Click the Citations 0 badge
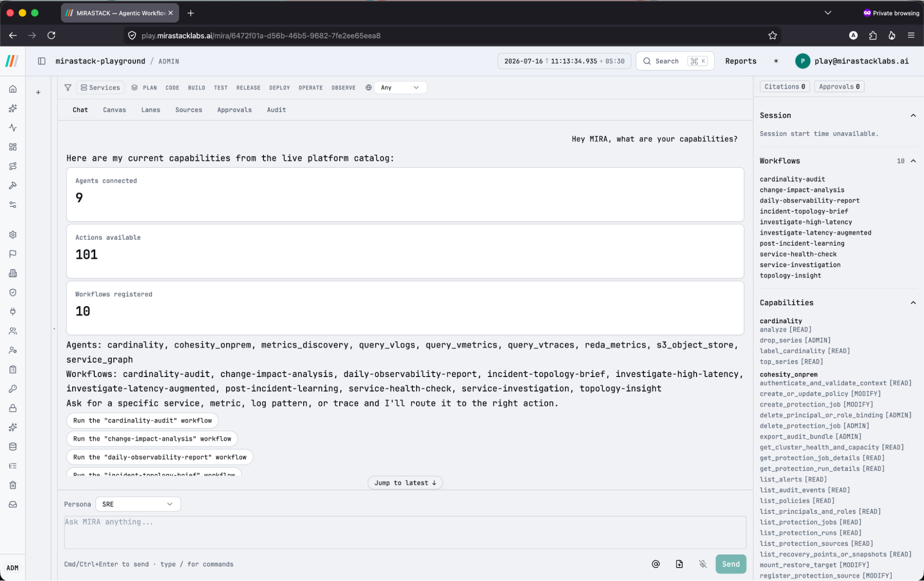Viewport: 924px width, 581px height. (784, 87)
